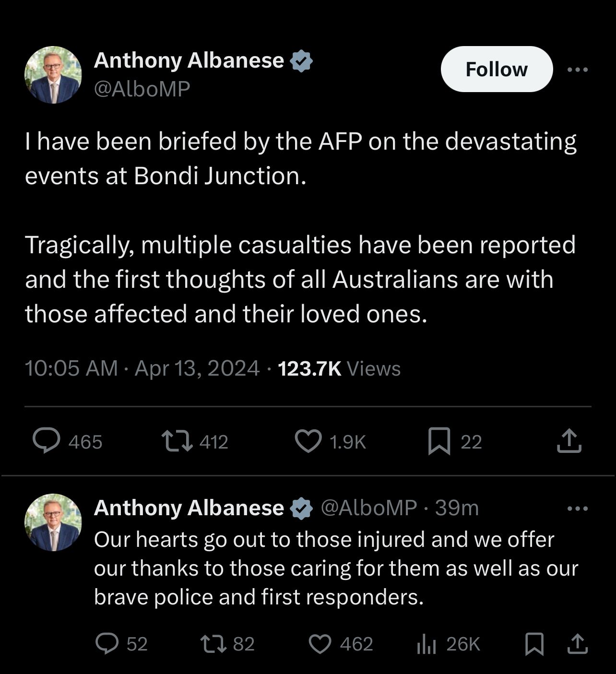
Task: Like the main tweet with 1.9K likes
Action: point(308,441)
